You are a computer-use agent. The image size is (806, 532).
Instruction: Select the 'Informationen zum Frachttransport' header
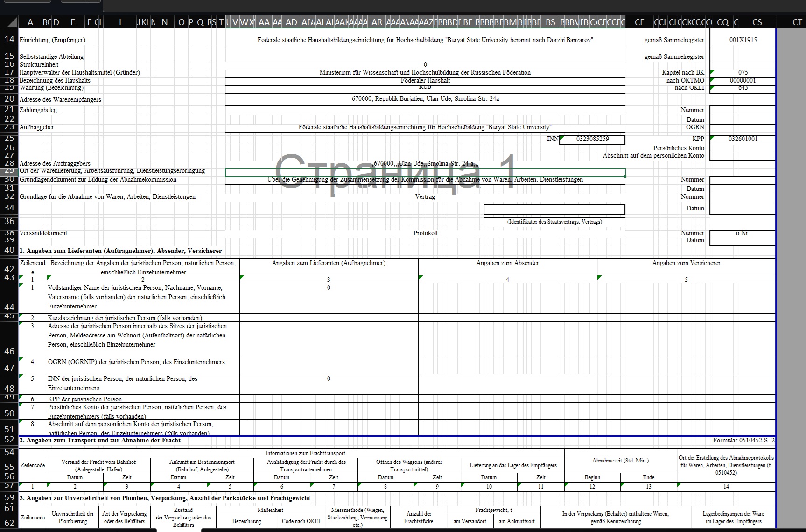306,453
